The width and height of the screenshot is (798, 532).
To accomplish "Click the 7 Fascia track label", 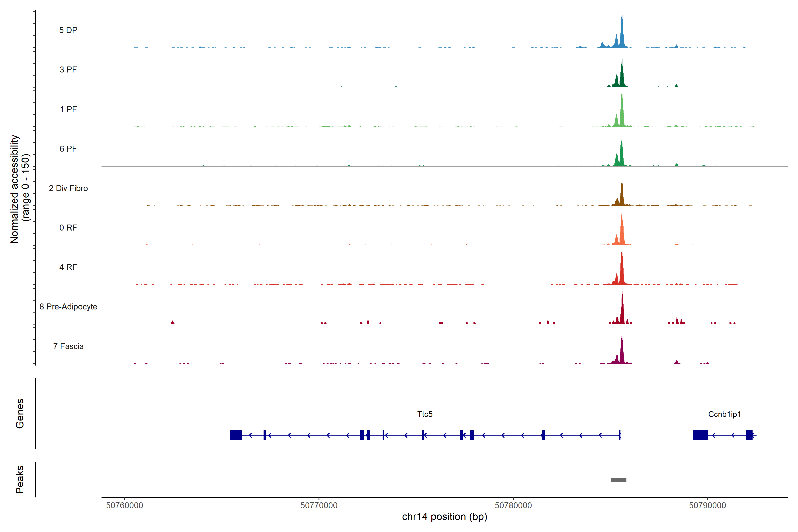I will 68,346.
